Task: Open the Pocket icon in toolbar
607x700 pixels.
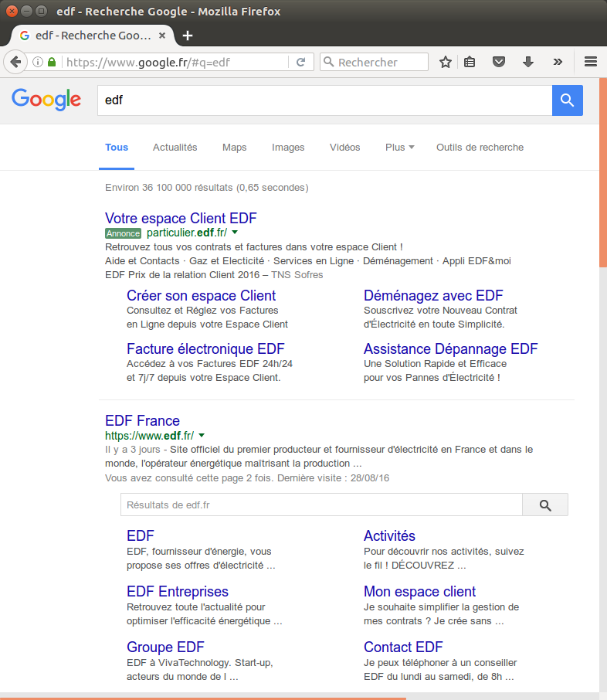Action: [499, 62]
